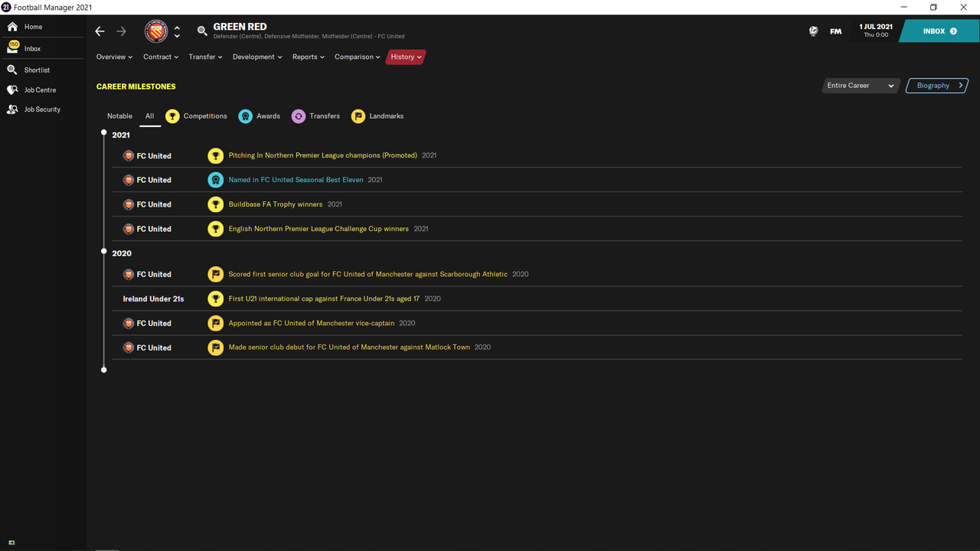Image resolution: width=980 pixels, height=551 pixels.
Task: Open the Entire Career dropdown
Action: pos(860,86)
